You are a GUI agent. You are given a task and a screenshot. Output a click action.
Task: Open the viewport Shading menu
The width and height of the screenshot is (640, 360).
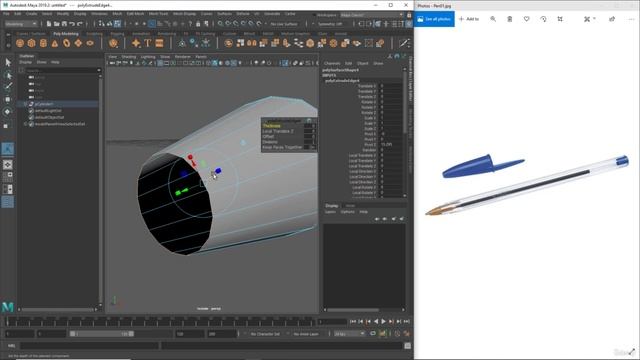[x=129, y=57]
